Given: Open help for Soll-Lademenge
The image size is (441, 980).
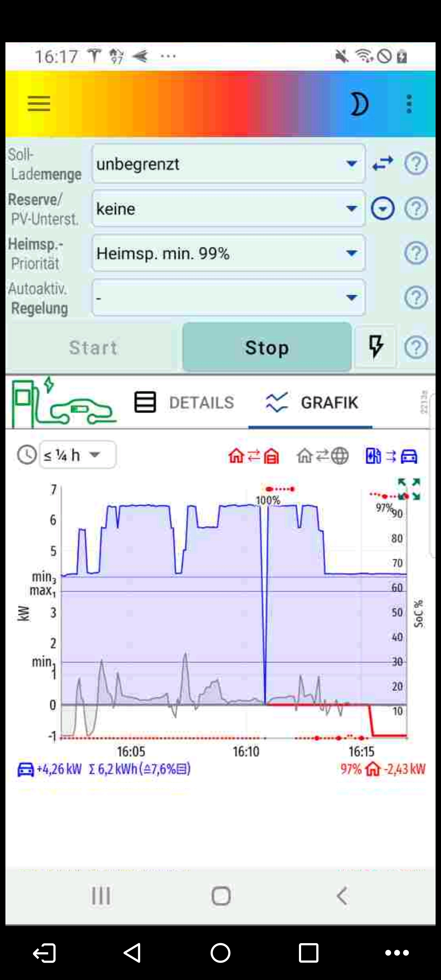Looking at the screenshot, I should (x=416, y=164).
